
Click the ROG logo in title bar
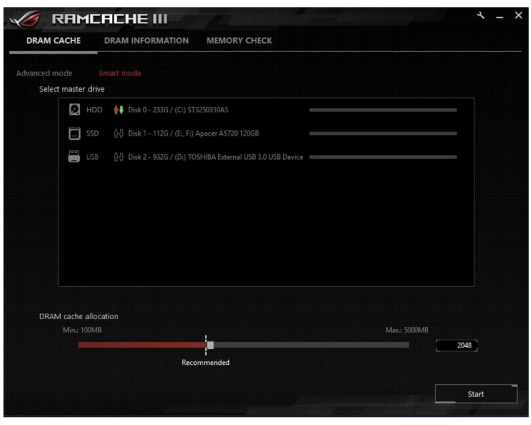pyautogui.click(x=25, y=19)
